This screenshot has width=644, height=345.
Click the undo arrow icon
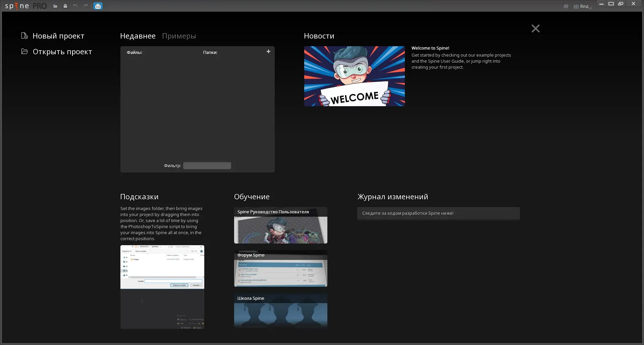pyautogui.click(x=75, y=6)
